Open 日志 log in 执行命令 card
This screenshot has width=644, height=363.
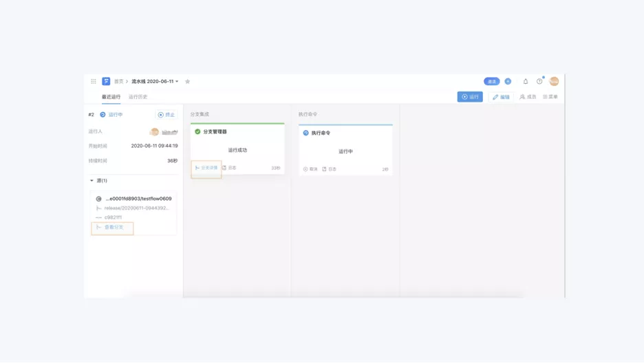[x=330, y=169]
